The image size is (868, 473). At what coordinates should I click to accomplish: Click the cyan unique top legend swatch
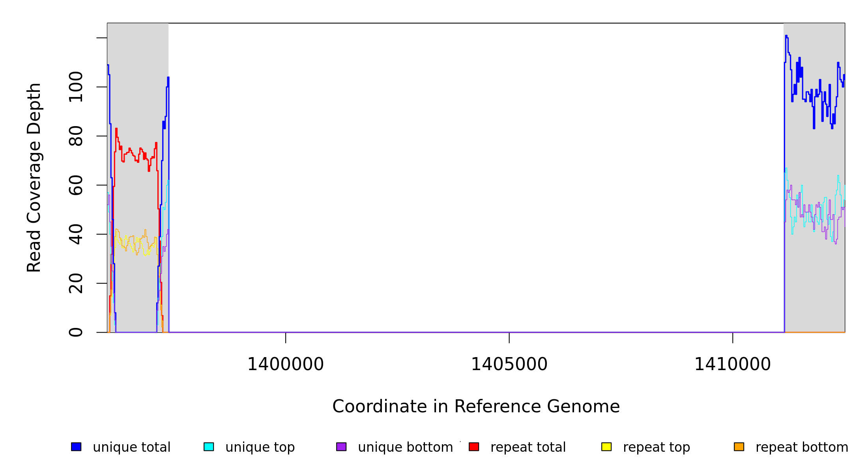pyautogui.click(x=209, y=447)
